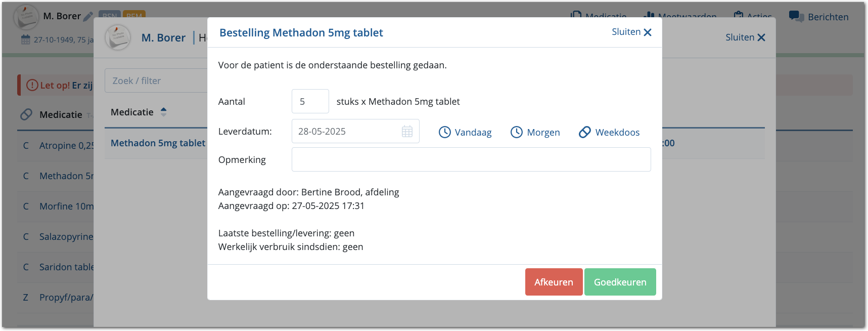The image size is (868, 331).
Task: Click the Weekdoos pill icon
Action: 584,132
